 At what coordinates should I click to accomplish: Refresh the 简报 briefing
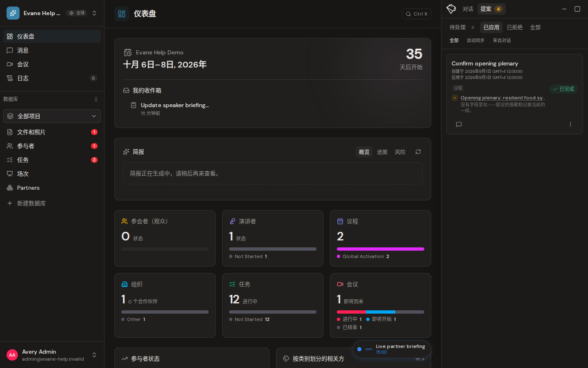tap(418, 152)
